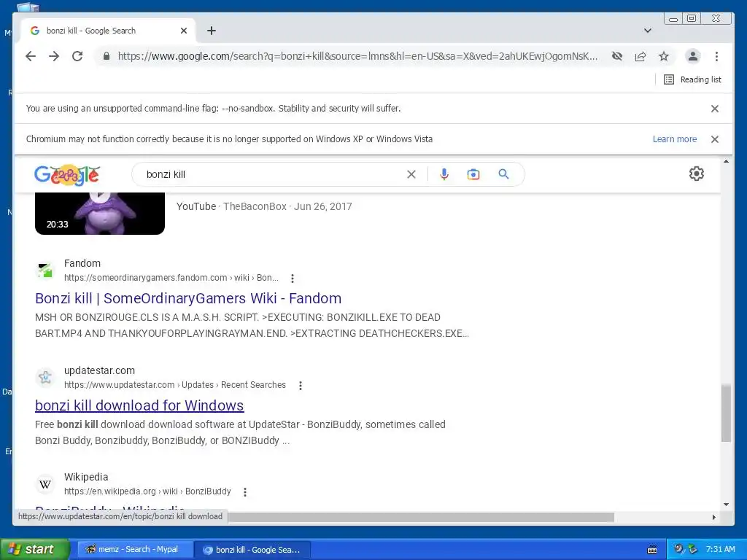747x560 pixels.
Task: Open bonzi kill download for Windows link
Action: pyautogui.click(x=139, y=405)
